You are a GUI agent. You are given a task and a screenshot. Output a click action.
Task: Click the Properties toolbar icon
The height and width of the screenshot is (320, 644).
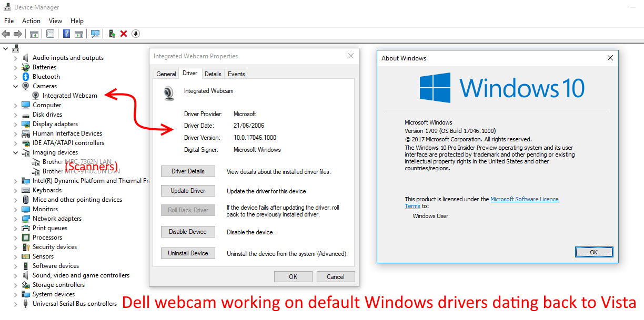(50, 34)
